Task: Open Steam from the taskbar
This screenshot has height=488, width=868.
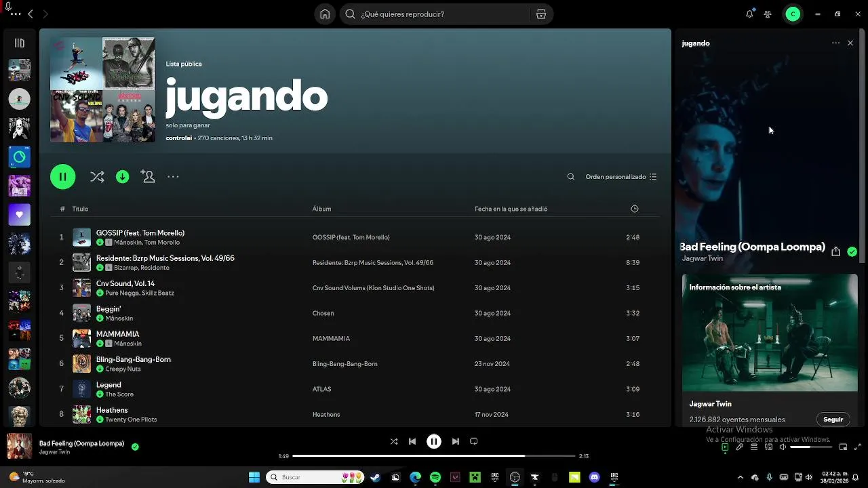Action: [375, 477]
